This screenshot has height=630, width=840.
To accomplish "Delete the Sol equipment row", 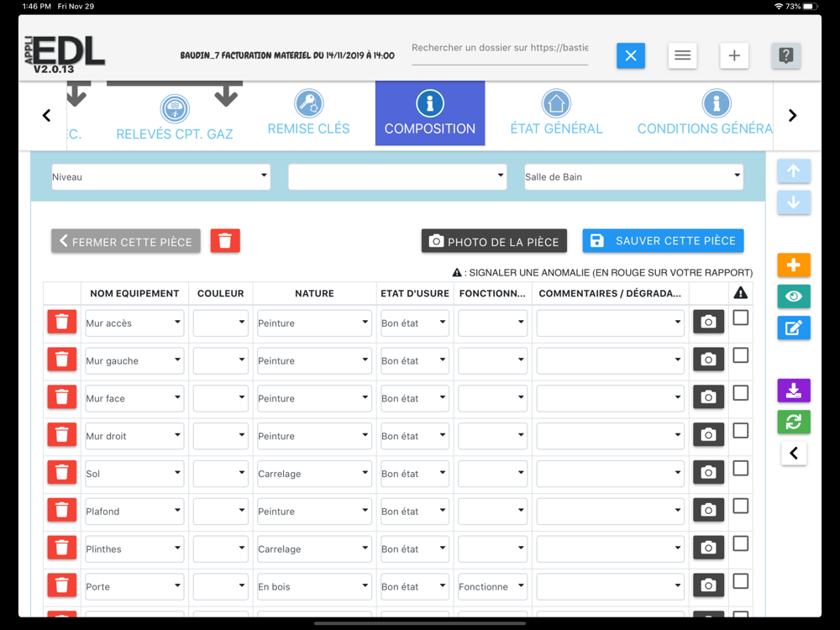I will (61, 472).
